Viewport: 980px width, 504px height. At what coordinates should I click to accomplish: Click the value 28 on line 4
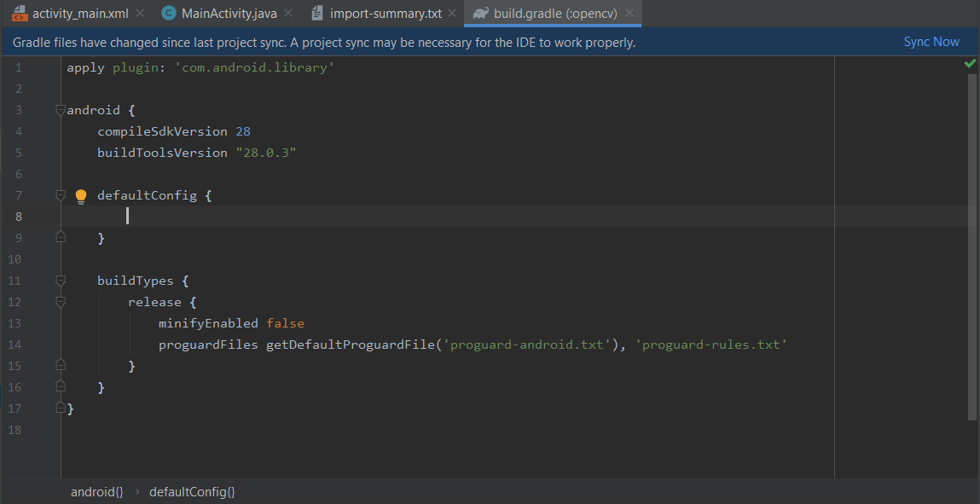point(243,132)
